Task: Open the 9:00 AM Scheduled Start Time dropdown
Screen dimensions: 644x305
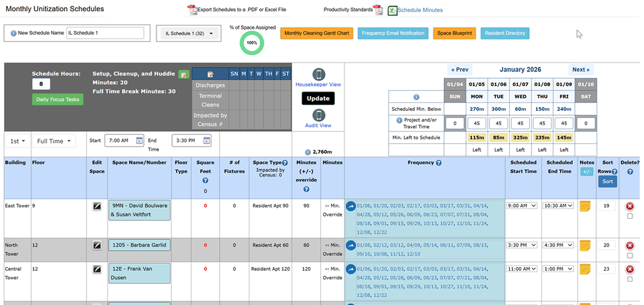Action: tap(522, 206)
